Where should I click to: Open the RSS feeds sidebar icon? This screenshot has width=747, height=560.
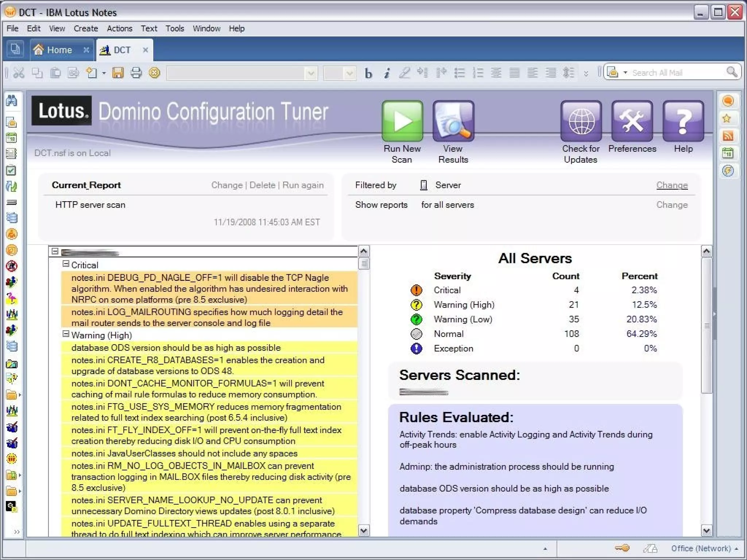click(x=728, y=136)
